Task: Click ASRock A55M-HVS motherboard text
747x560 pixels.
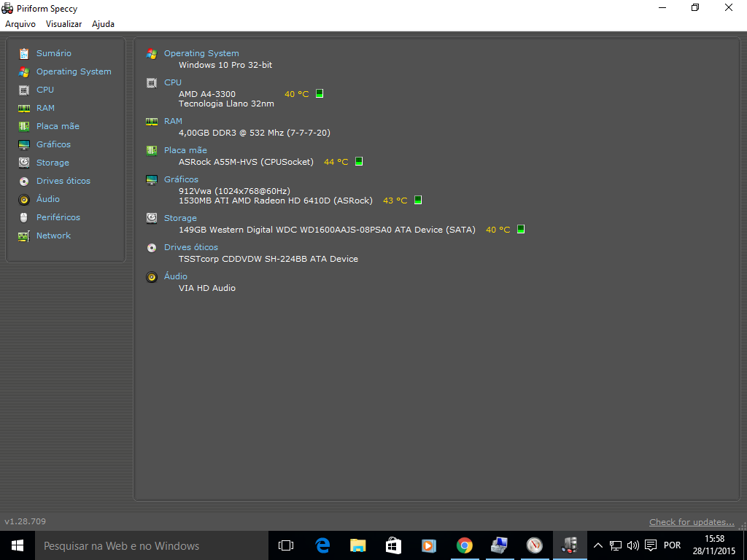Action: click(x=247, y=162)
